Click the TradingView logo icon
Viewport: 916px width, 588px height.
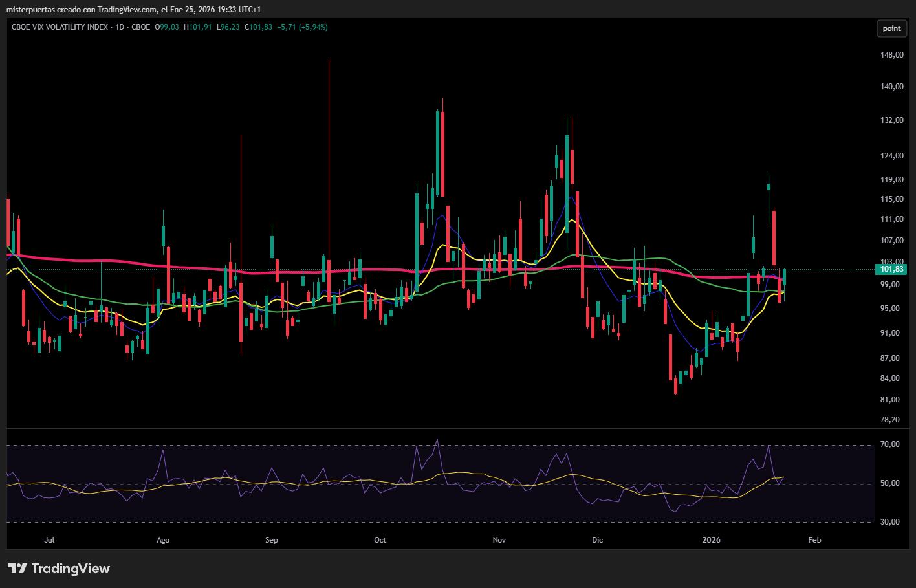tap(17, 569)
